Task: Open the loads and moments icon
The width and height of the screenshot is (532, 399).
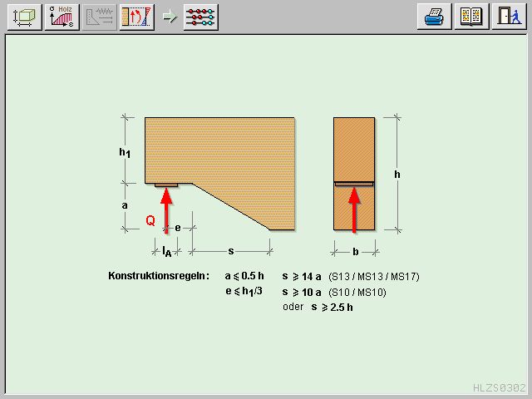Action: (135, 17)
